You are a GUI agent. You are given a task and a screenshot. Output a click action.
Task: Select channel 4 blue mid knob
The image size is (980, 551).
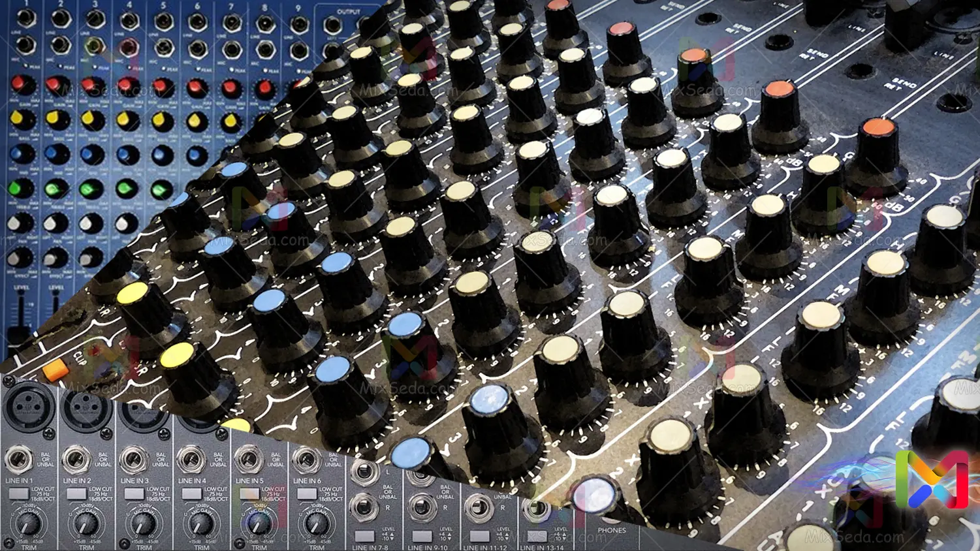(x=127, y=155)
